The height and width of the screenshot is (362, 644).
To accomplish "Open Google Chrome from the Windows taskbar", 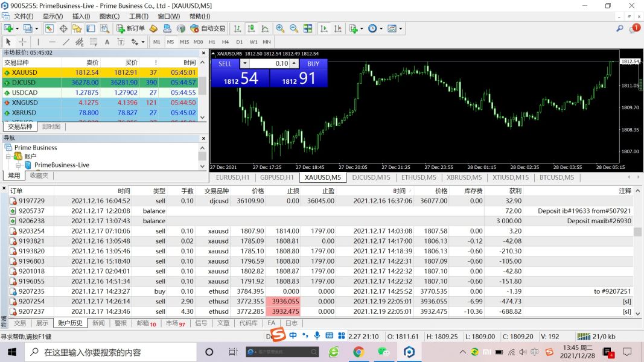I will (x=359, y=352).
